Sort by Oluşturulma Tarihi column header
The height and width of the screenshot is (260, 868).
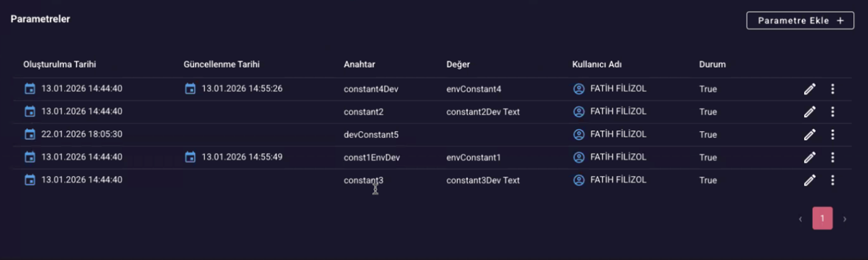click(59, 64)
